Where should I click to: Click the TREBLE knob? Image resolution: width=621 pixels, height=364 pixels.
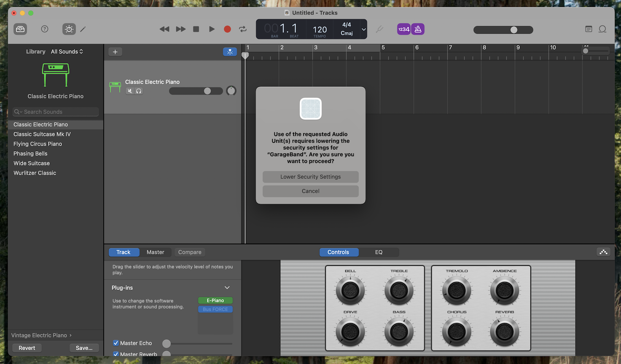coord(399,290)
